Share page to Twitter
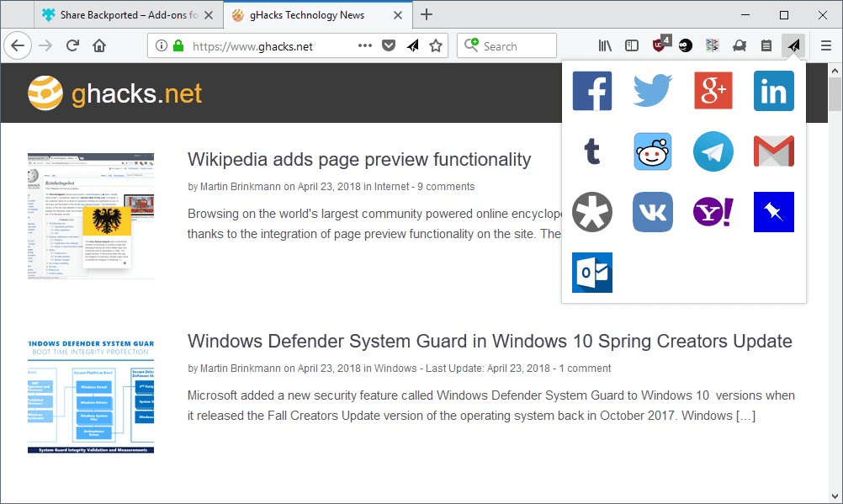843x504 pixels. coord(653,91)
